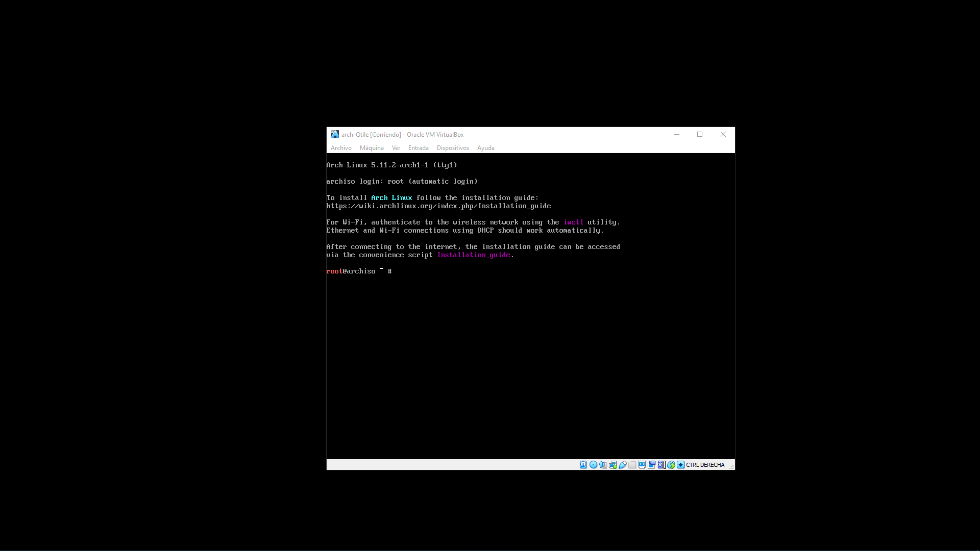Image resolution: width=980 pixels, height=551 pixels.
Task: Open the Ayuda menu
Action: (x=485, y=148)
